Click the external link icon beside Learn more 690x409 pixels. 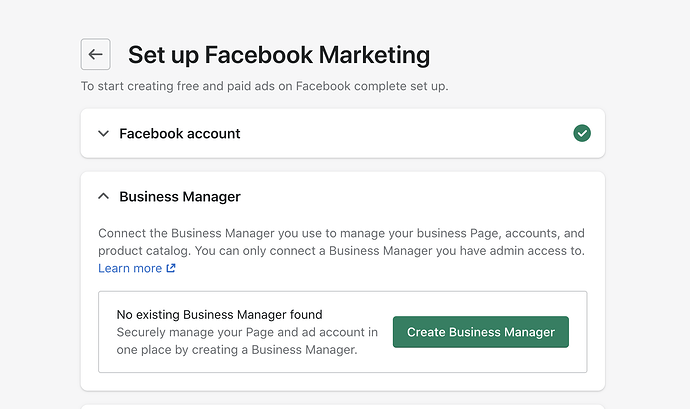click(x=171, y=269)
